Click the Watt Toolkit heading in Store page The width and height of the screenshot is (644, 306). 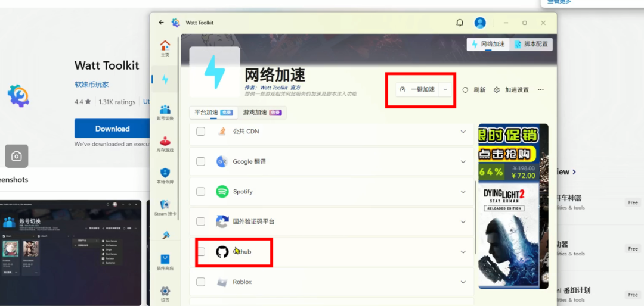click(x=107, y=65)
